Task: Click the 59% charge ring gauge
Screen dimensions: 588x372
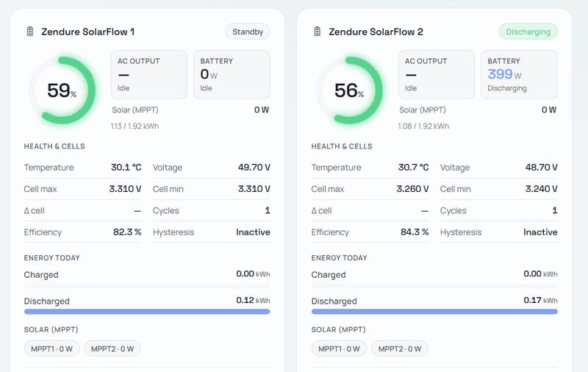Action: coord(62,90)
